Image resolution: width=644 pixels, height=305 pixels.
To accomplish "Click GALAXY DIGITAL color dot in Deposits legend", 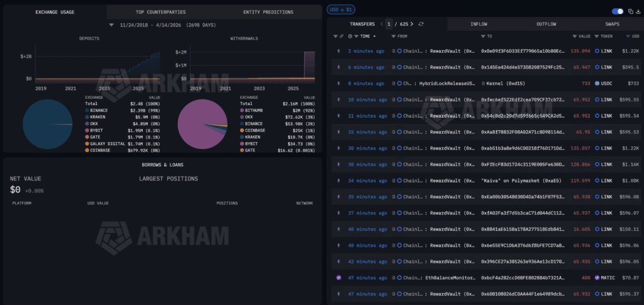I will (87, 143).
